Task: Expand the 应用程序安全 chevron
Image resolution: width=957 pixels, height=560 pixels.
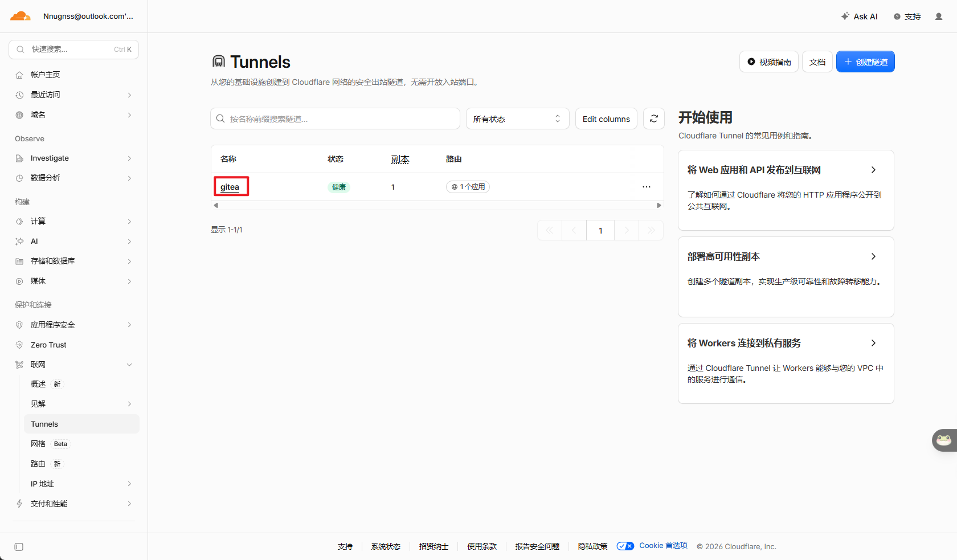Action: 129,325
